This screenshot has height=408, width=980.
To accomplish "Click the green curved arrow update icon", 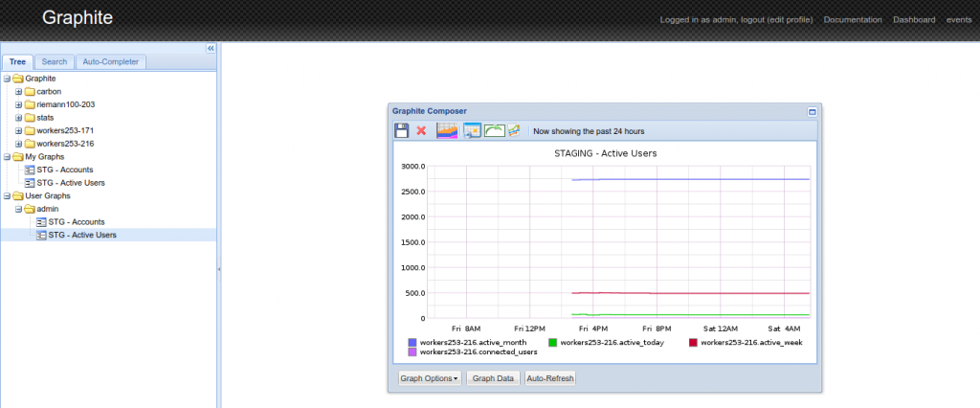I will 495,130.
